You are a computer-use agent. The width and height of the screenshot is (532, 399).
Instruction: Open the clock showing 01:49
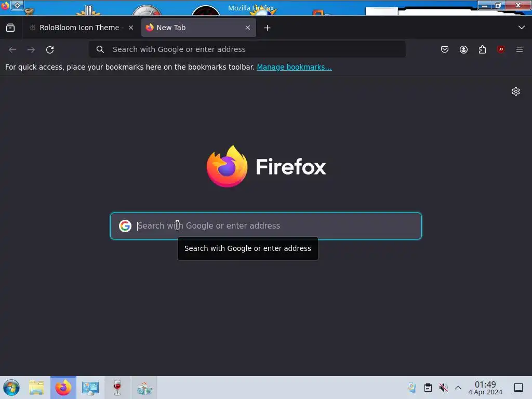[485, 388]
